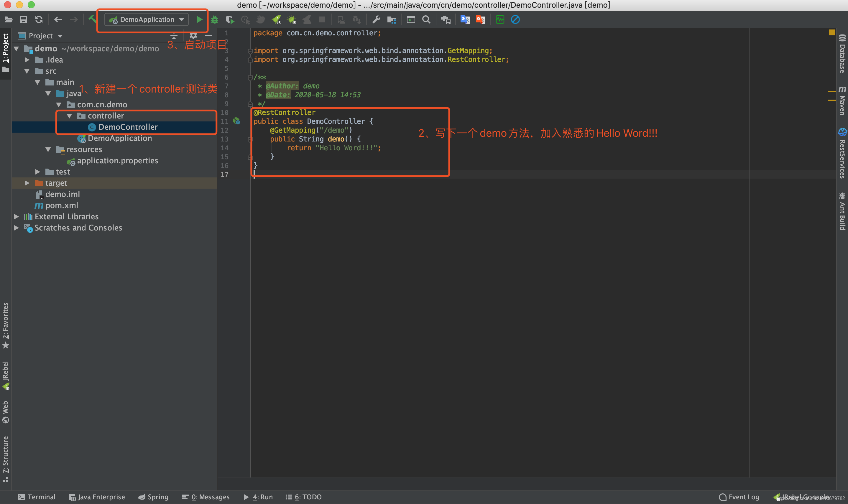The image size is (848, 504).
Task: Click the Build project hammer icon
Action: pyautogui.click(x=92, y=19)
